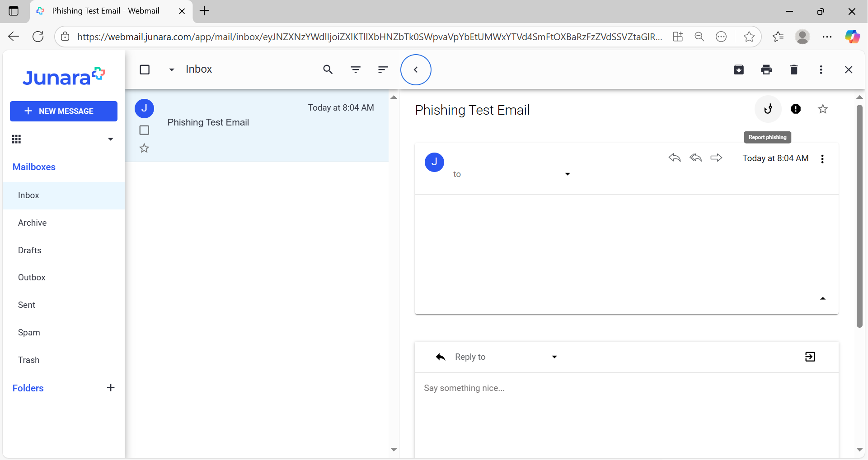Image resolution: width=868 pixels, height=460 pixels.
Task: Click the Junara logo
Action: click(64, 76)
